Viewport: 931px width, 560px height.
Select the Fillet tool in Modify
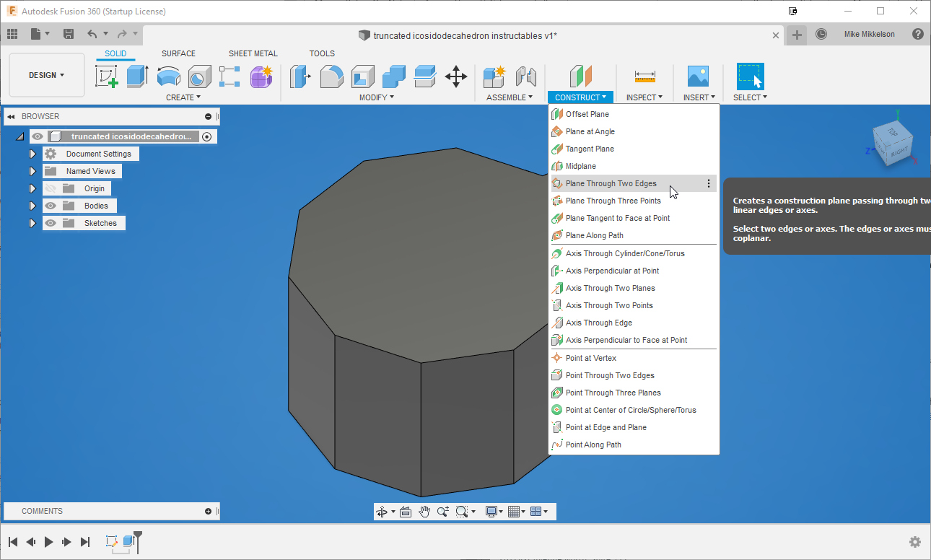pos(333,76)
